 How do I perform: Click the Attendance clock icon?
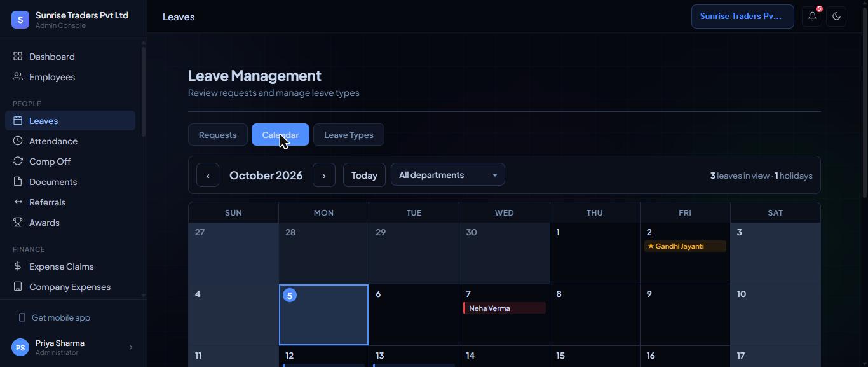pos(18,141)
